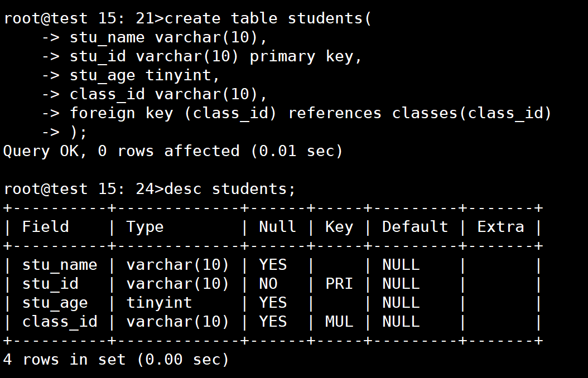The width and height of the screenshot is (588, 378).
Task: Click 'foreign key (class_id)' clause
Action: (173, 113)
